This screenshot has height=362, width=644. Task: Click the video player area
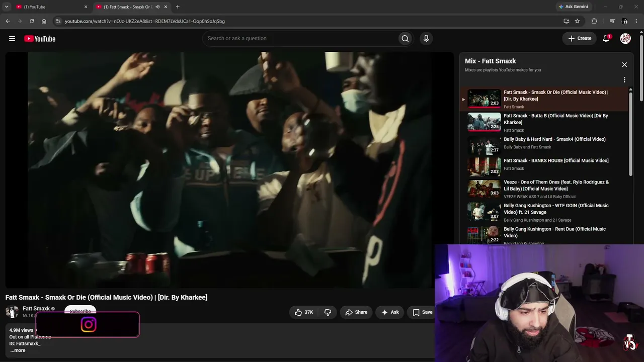pos(229,170)
